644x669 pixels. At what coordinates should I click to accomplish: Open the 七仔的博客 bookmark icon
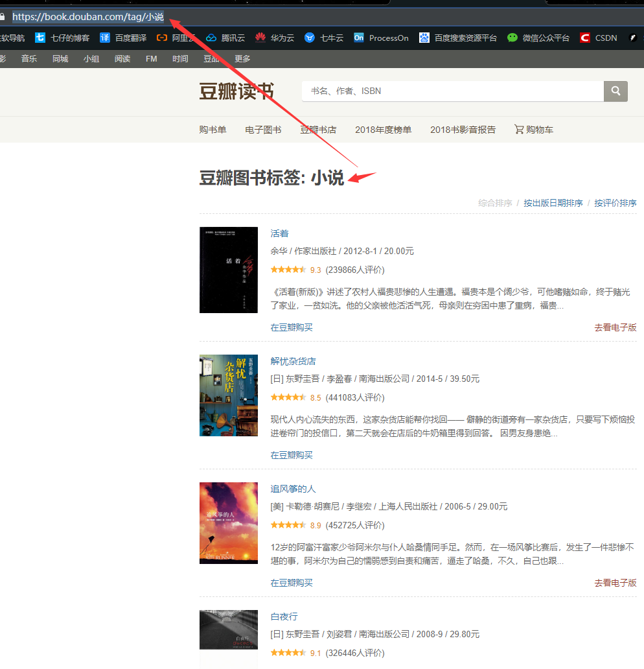40,38
